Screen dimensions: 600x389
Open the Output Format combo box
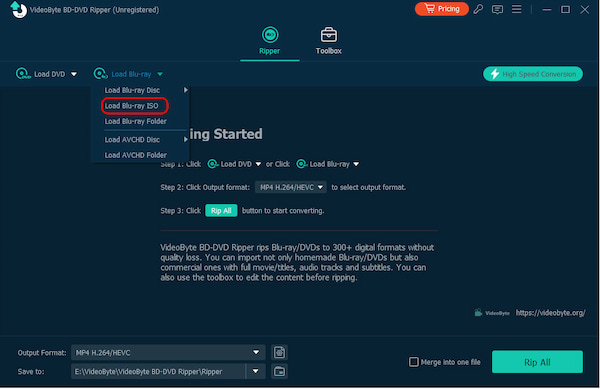168,352
